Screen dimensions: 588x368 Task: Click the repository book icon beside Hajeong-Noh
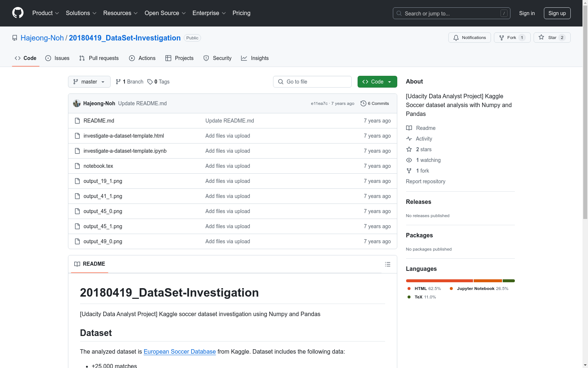point(15,38)
